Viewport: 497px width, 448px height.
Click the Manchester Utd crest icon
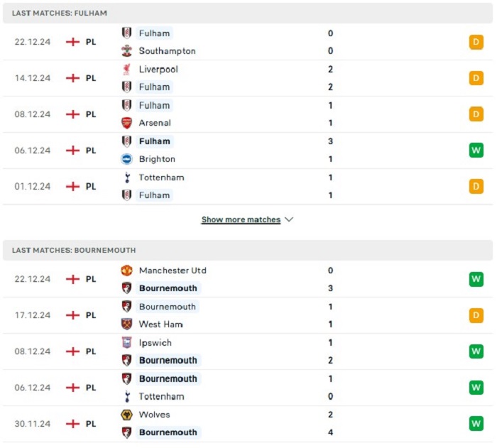pyautogui.click(x=126, y=271)
